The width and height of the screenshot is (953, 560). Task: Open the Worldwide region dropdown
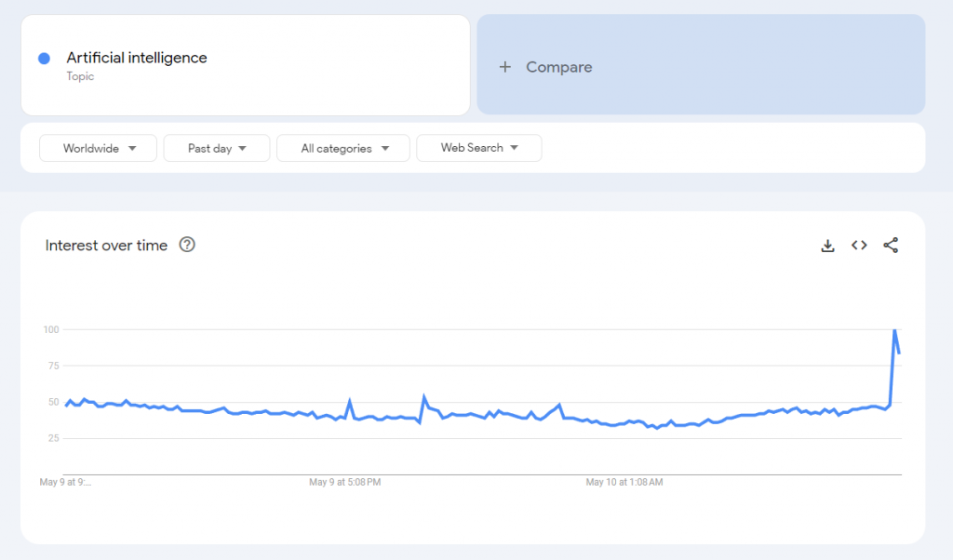(98, 147)
